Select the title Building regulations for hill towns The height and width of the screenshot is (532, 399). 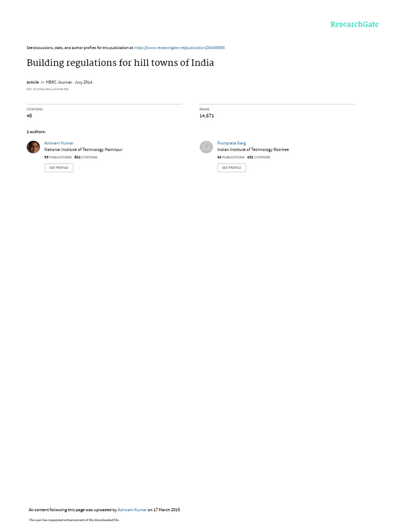click(120, 63)
